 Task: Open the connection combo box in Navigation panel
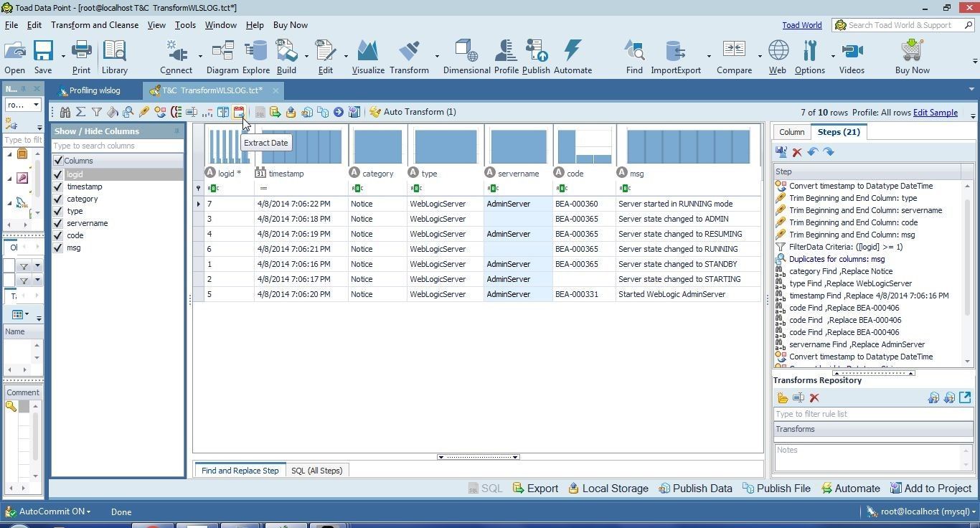click(23, 105)
